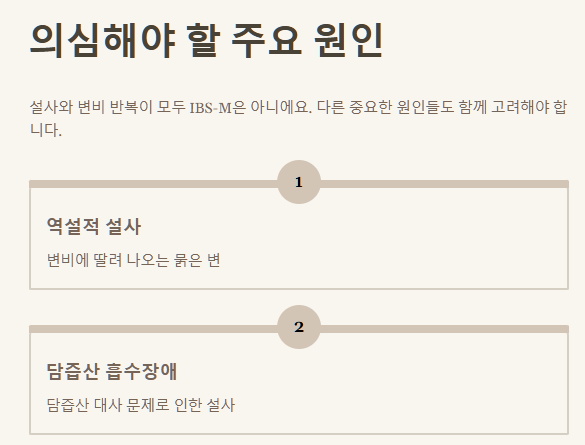The image size is (585, 445).
Task: Click the 담즙산 대사 문제로 인한 설사 description
Action: click(x=141, y=405)
